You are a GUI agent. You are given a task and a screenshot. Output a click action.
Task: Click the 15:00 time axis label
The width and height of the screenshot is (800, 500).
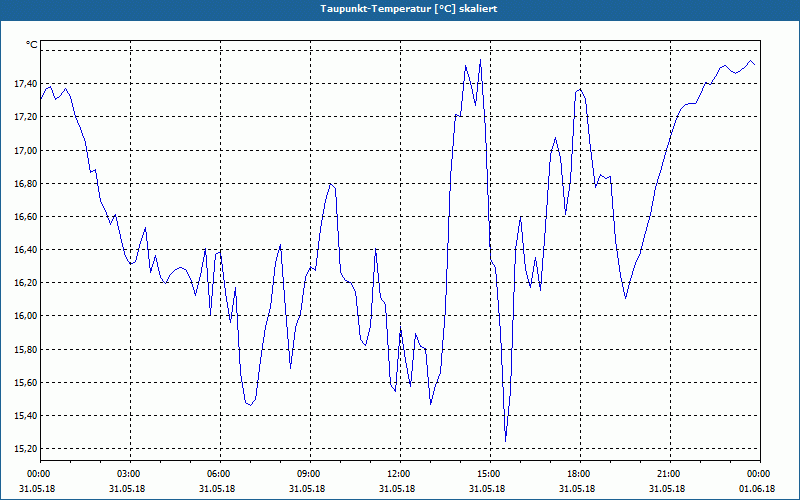pos(490,474)
